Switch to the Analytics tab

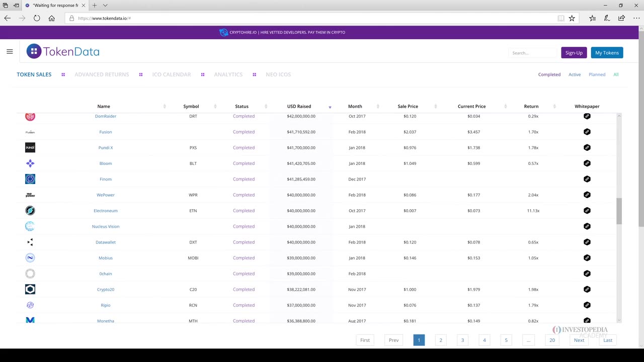click(x=228, y=74)
